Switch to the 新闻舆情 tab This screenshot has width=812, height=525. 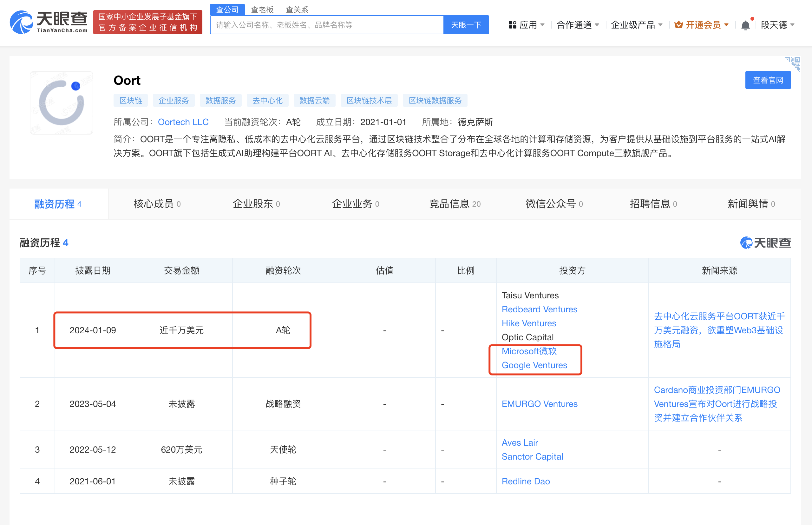(x=751, y=204)
